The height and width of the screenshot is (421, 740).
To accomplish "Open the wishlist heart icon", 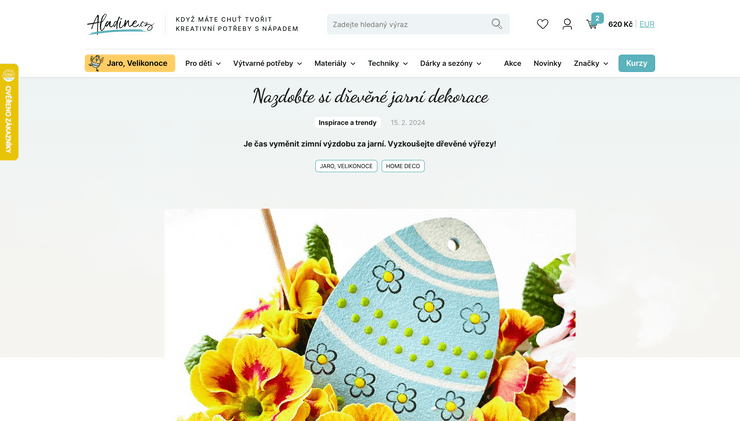I will point(543,24).
